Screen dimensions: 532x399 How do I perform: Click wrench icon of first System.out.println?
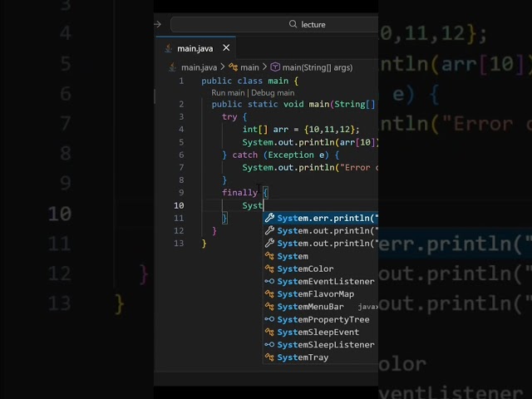click(x=269, y=231)
